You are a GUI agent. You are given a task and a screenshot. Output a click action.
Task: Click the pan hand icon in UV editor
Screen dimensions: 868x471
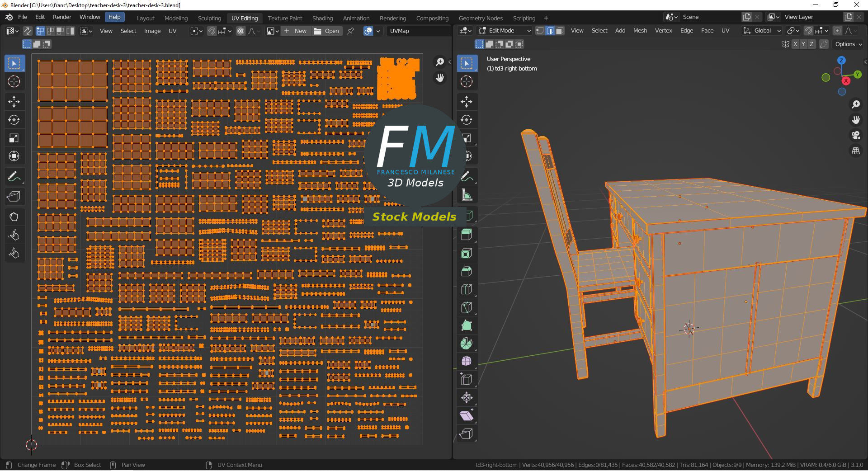440,78
